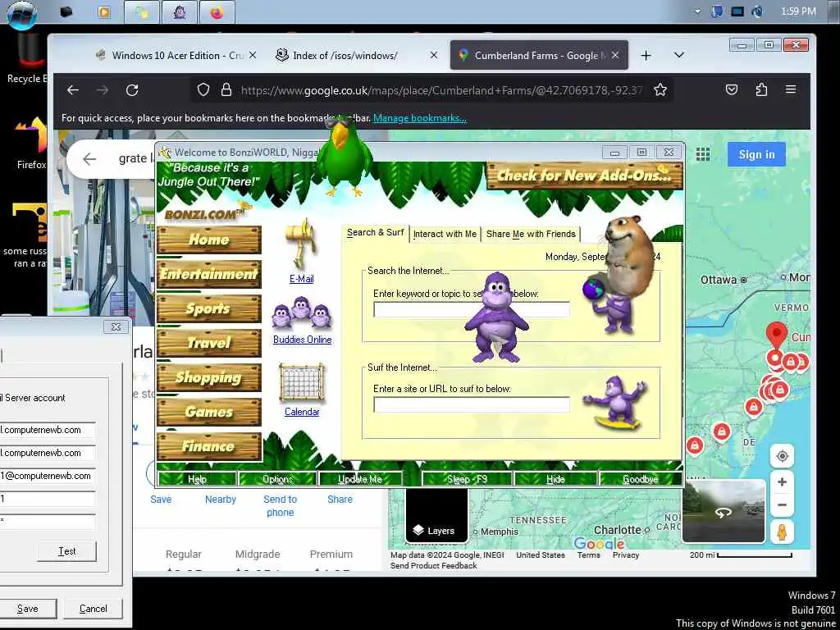Click the Google Maps my-location target icon
This screenshot has height=630, width=840.
[782, 456]
